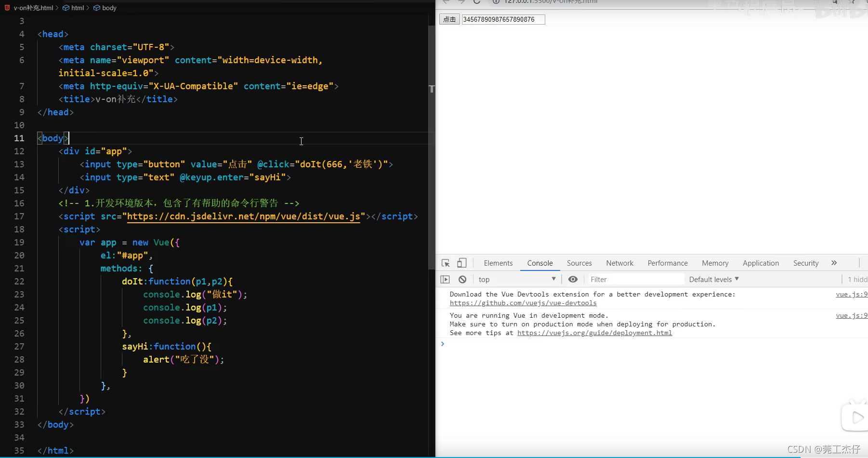Click the 点击 button on the web page
Image resolution: width=868 pixels, height=458 pixels.
pos(449,19)
